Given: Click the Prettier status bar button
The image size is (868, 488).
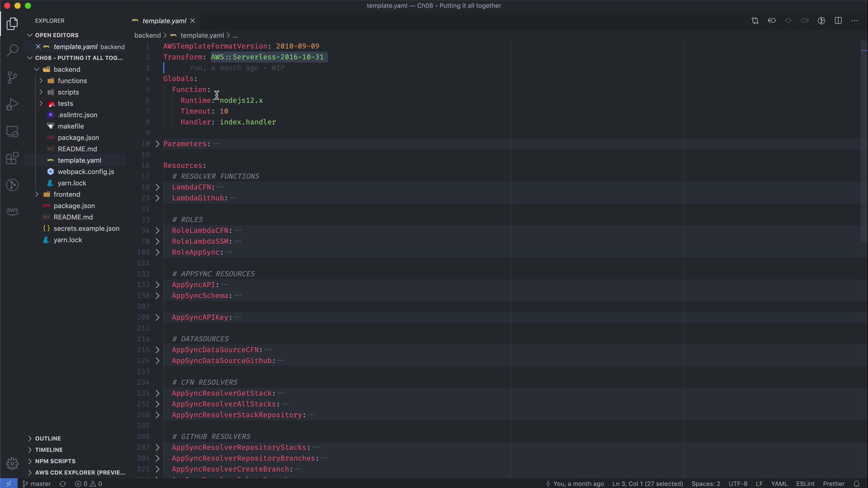Looking at the screenshot, I should coord(834,483).
